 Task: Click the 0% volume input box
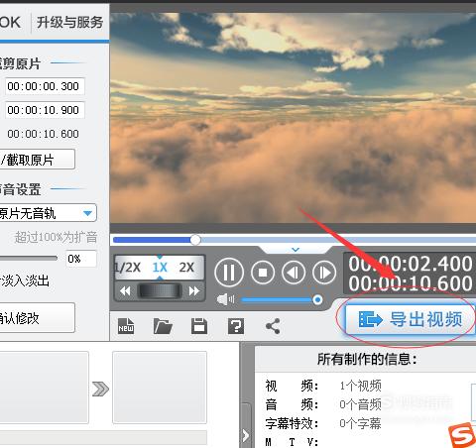pyautogui.click(x=81, y=259)
